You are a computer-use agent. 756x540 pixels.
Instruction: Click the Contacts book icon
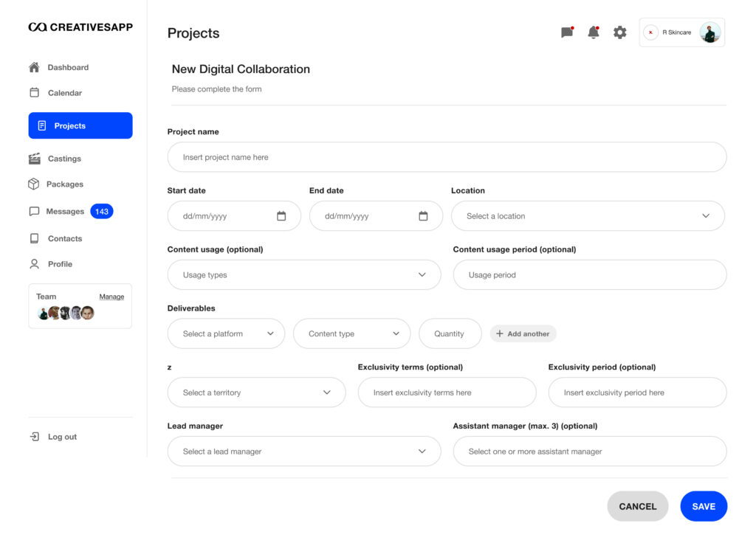34,238
